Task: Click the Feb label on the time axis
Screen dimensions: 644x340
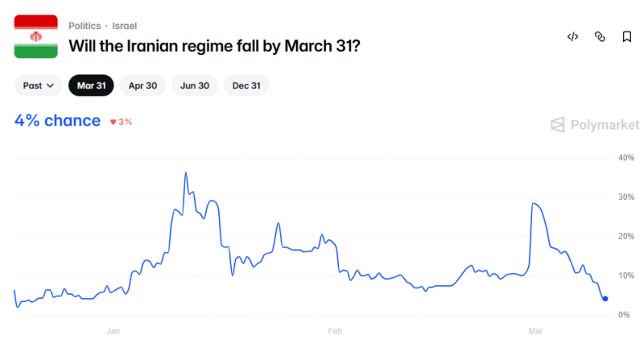Action: coord(335,330)
